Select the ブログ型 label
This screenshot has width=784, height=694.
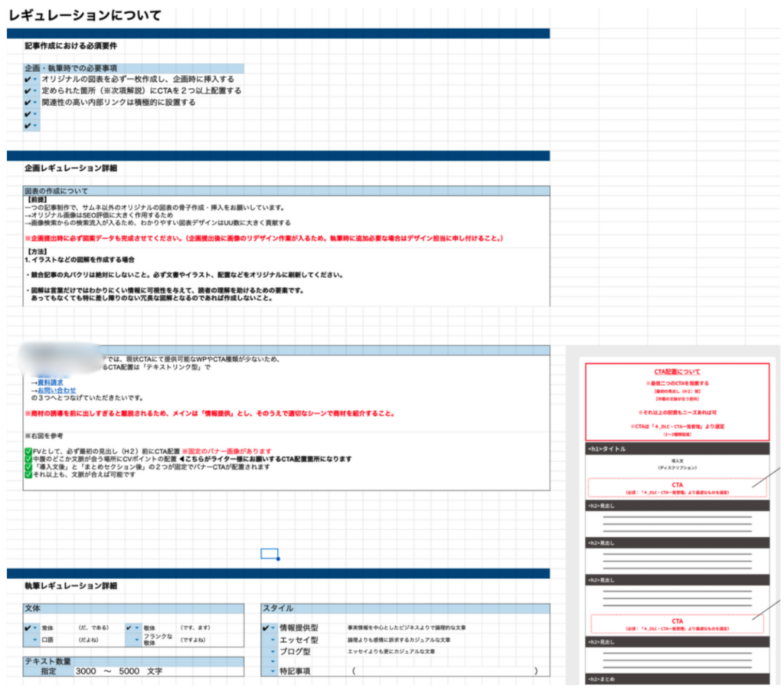click(295, 651)
